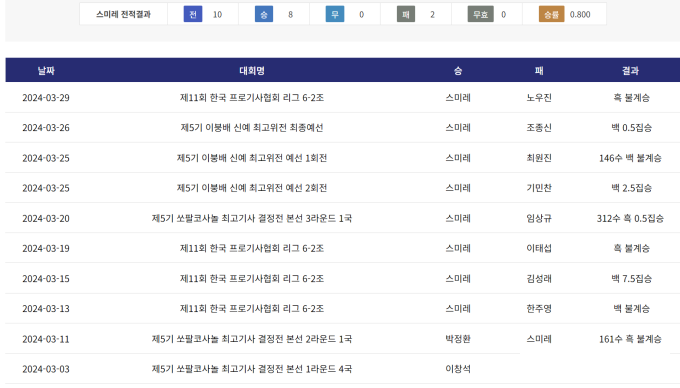
Task: Select the date 2024-03-19
Action: coord(46,248)
